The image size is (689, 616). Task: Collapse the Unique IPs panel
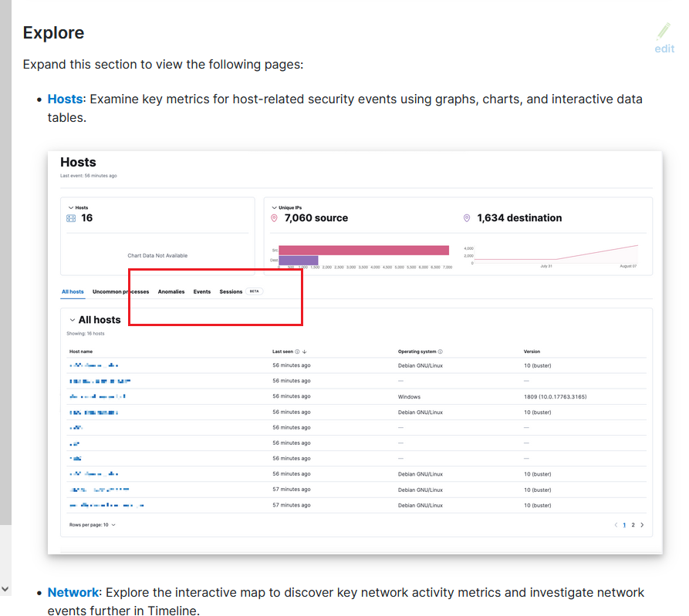click(275, 207)
